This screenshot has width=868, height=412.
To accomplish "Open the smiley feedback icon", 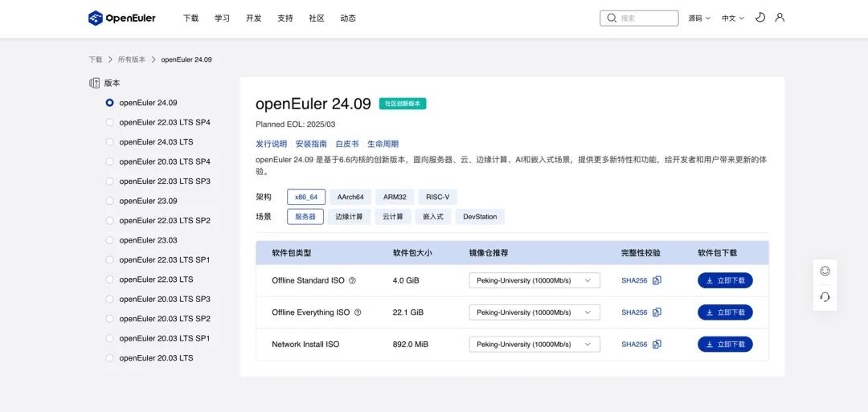I will pos(825,271).
